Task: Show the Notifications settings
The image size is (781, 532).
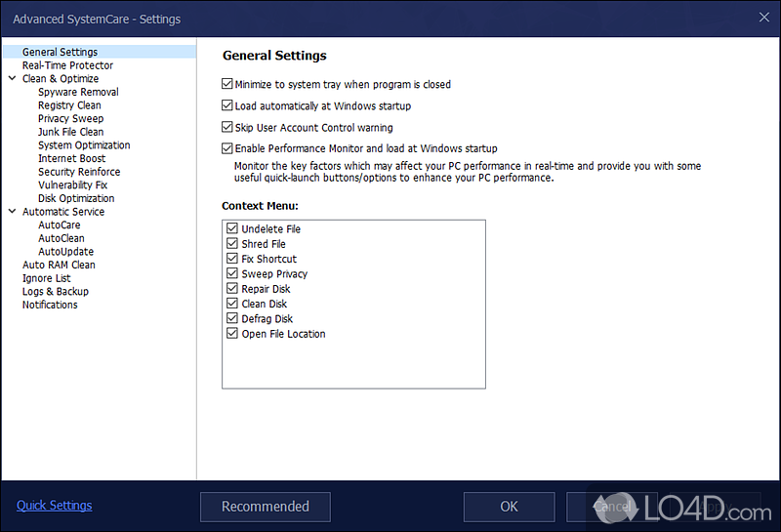Action: 50,305
